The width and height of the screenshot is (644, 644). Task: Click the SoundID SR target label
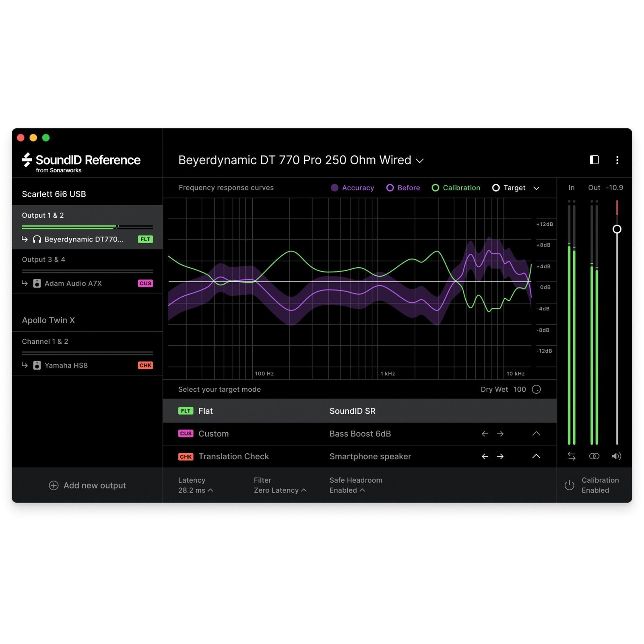[353, 411]
